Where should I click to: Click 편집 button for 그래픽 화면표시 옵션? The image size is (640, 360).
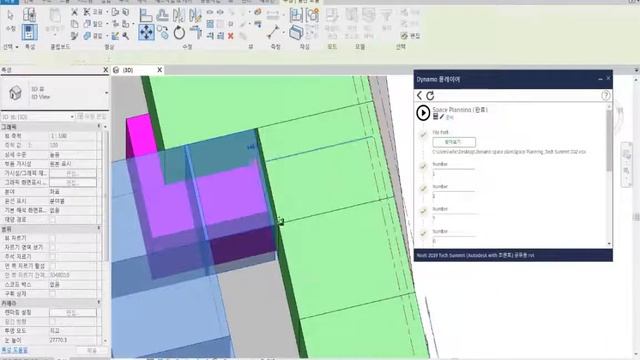tap(73, 182)
